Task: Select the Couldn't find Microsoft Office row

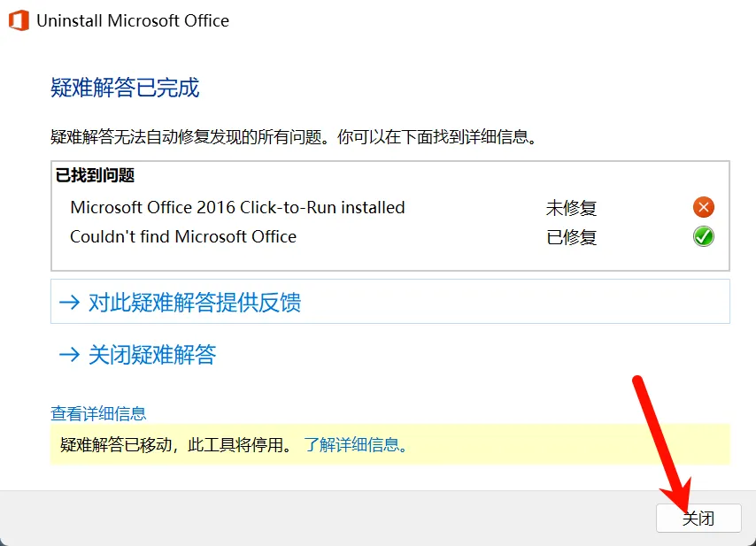Action: tap(390, 236)
